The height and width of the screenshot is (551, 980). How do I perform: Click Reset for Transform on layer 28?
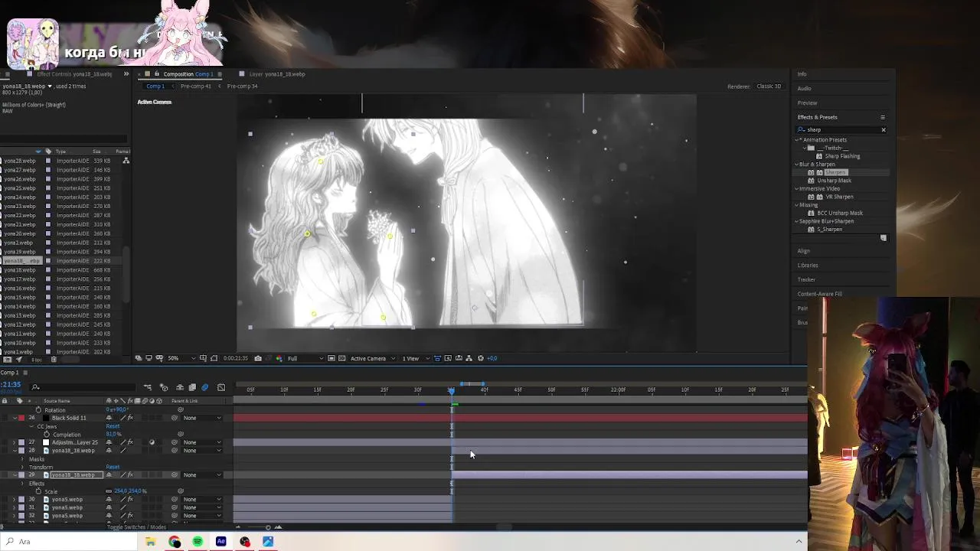coord(113,467)
